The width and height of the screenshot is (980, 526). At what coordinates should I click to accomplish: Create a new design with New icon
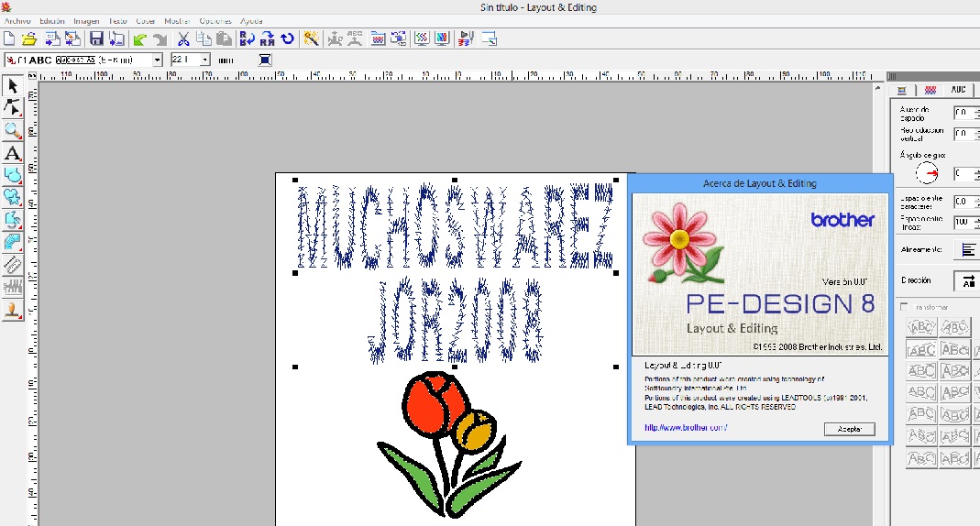[x=9, y=38]
